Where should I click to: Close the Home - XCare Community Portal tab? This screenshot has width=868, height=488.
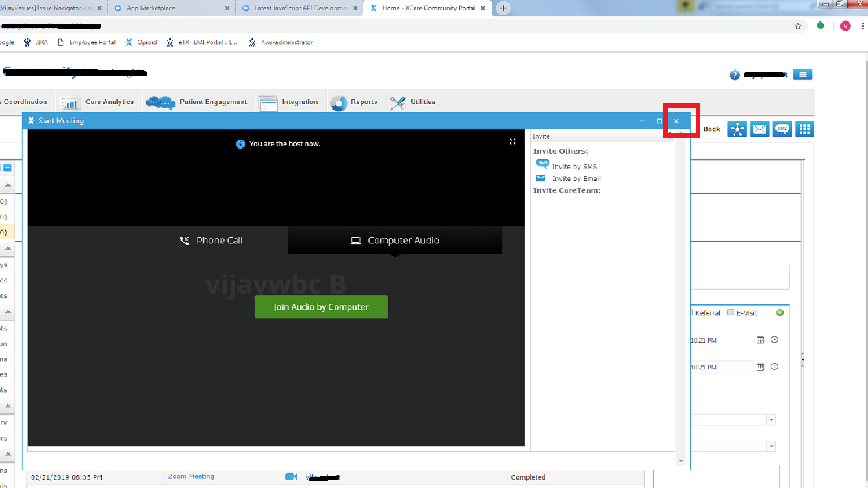click(483, 8)
